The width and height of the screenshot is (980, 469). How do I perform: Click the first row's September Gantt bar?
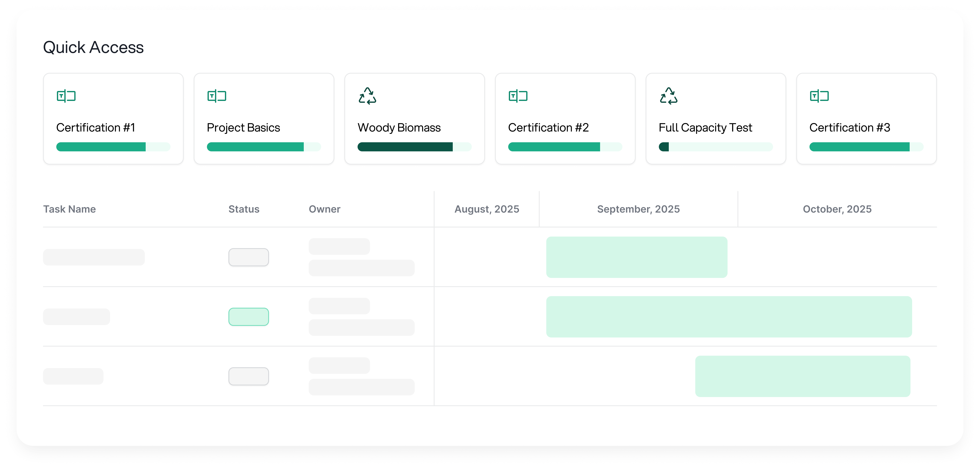click(x=637, y=257)
